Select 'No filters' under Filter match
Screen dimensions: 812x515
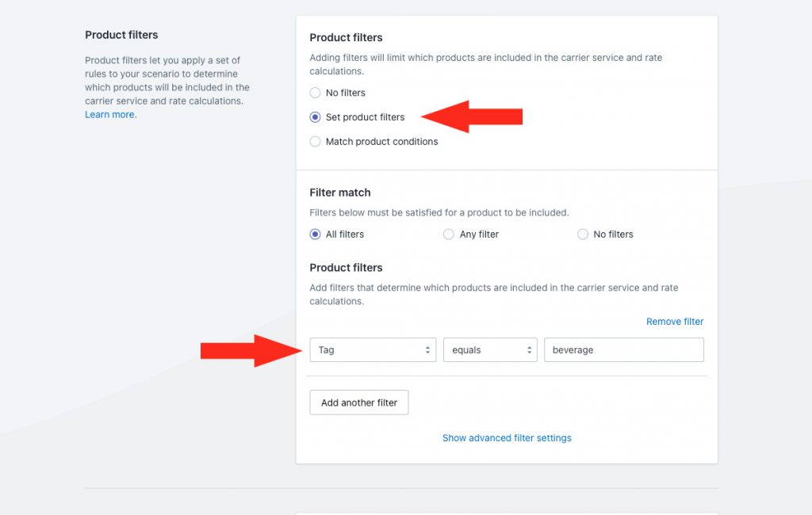pyautogui.click(x=583, y=234)
